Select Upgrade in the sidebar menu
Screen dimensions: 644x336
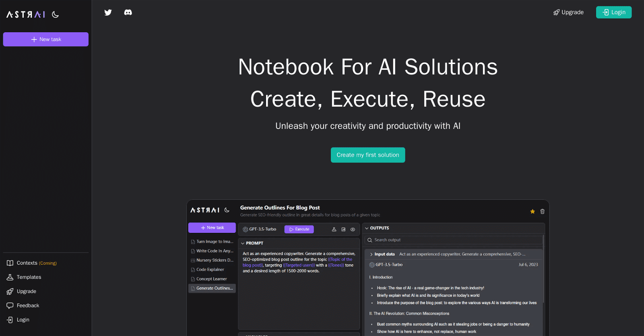[x=26, y=291]
